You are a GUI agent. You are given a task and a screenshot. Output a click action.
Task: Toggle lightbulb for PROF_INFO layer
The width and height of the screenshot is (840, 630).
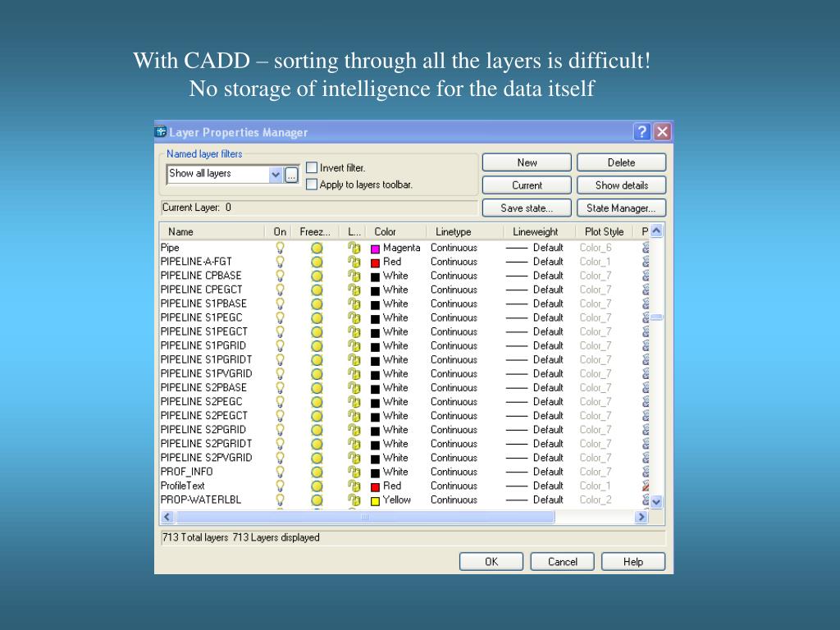(280, 472)
